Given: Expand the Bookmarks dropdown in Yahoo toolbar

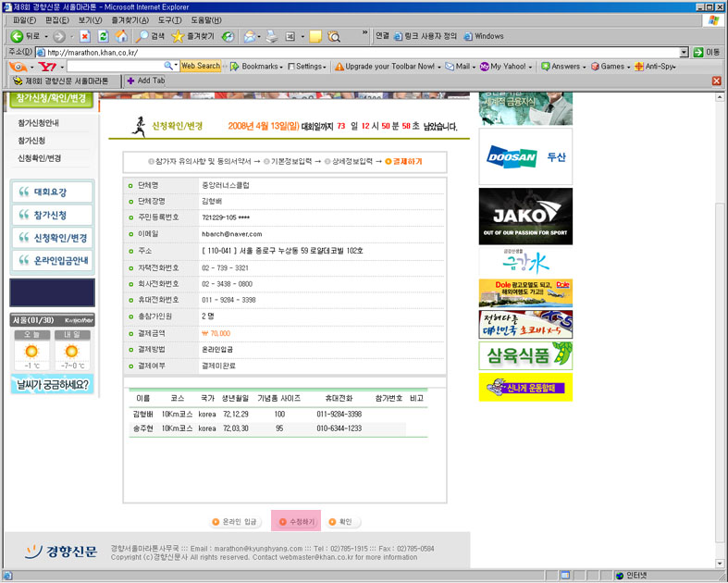Looking at the screenshot, I should tap(255, 67).
